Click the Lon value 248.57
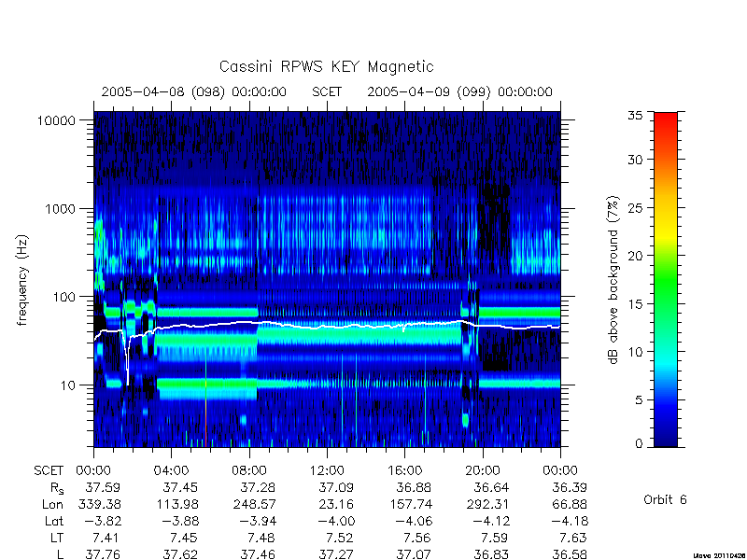 click(254, 504)
